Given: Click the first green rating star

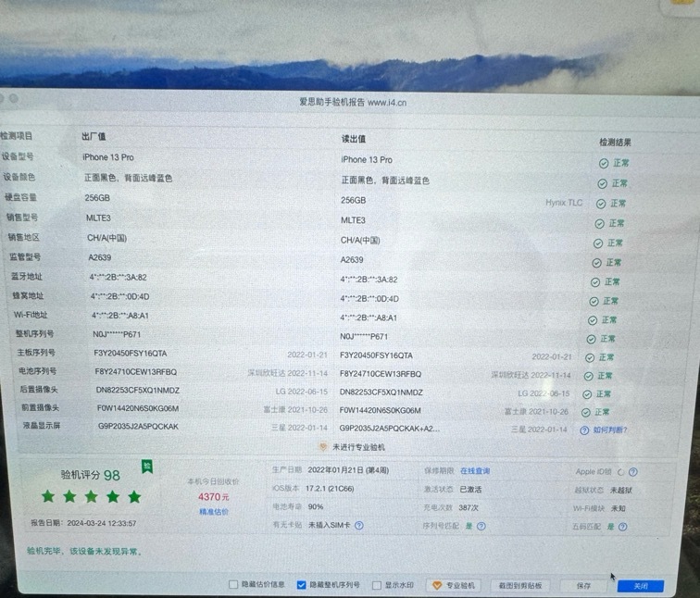Looking at the screenshot, I should 48,496.
